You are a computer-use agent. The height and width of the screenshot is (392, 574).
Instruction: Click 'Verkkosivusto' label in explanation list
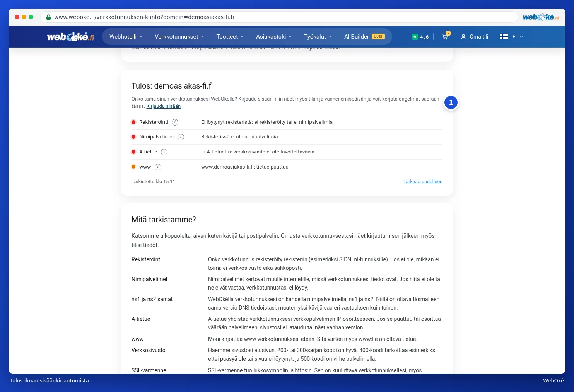pos(149,350)
